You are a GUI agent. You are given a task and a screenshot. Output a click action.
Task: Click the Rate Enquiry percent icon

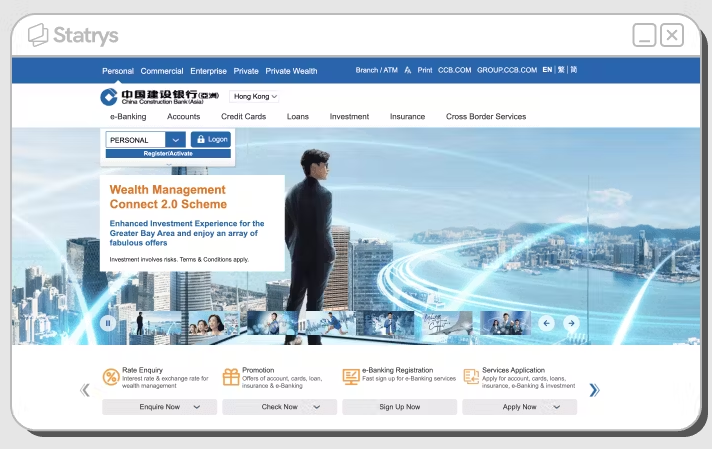pos(111,377)
